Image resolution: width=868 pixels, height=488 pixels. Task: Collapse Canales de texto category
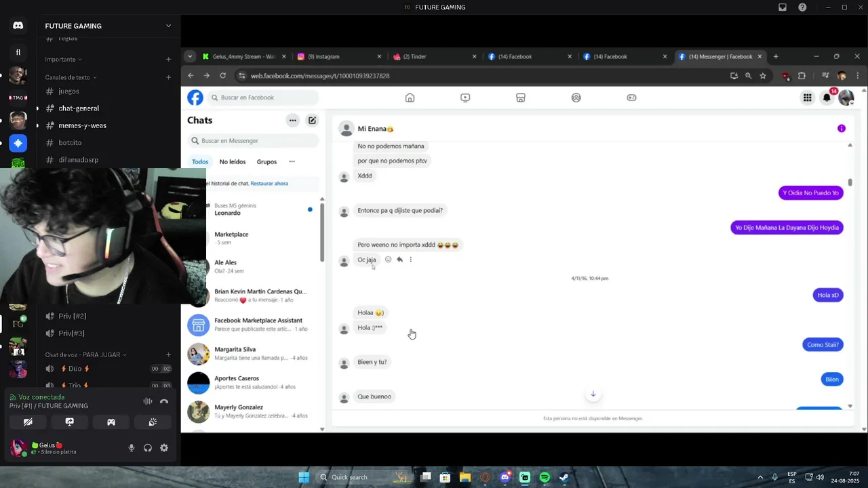[x=71, y=77]
